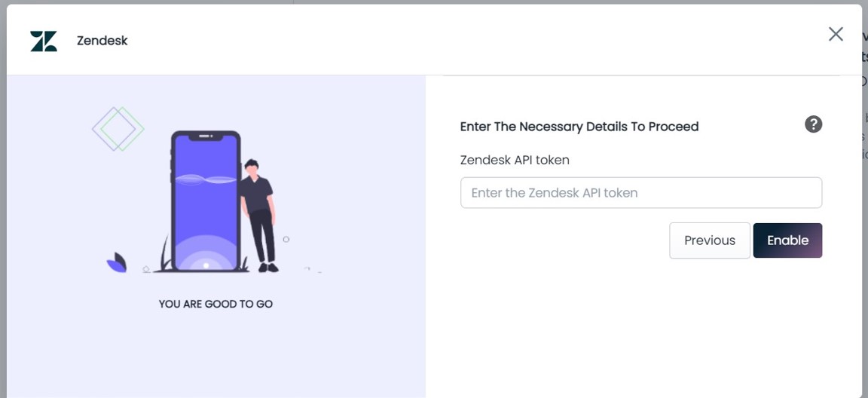Viewport: 868px width, 398px height.
Task: Click the purple leaf decoration icon
Action: click(x=117, y=262)
